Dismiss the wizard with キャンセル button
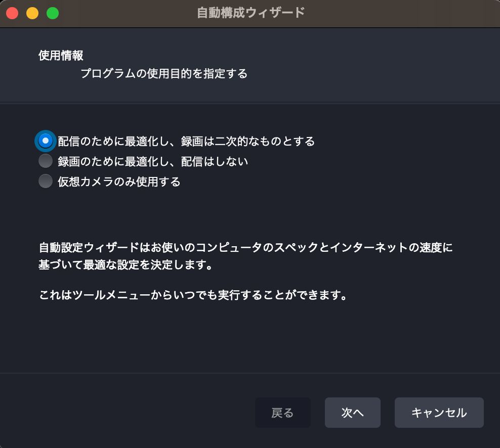The image size is (500, 448). tap(439, 412)
